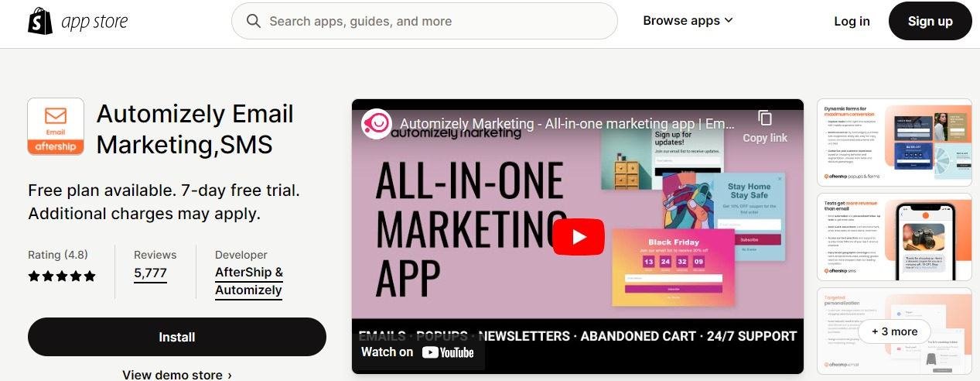Play the YouTube video with red button
Viewport: 980px width, 381px height.
click(578, 237)
